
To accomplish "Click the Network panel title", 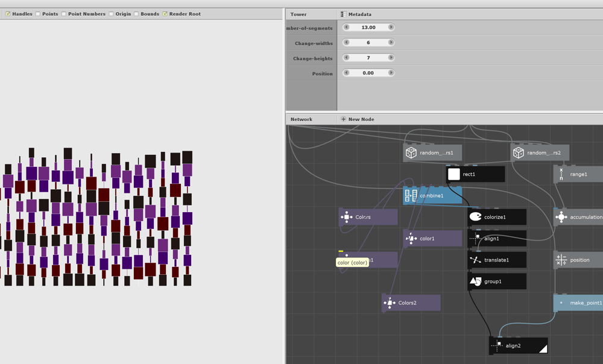I will [x=301, y=119].
